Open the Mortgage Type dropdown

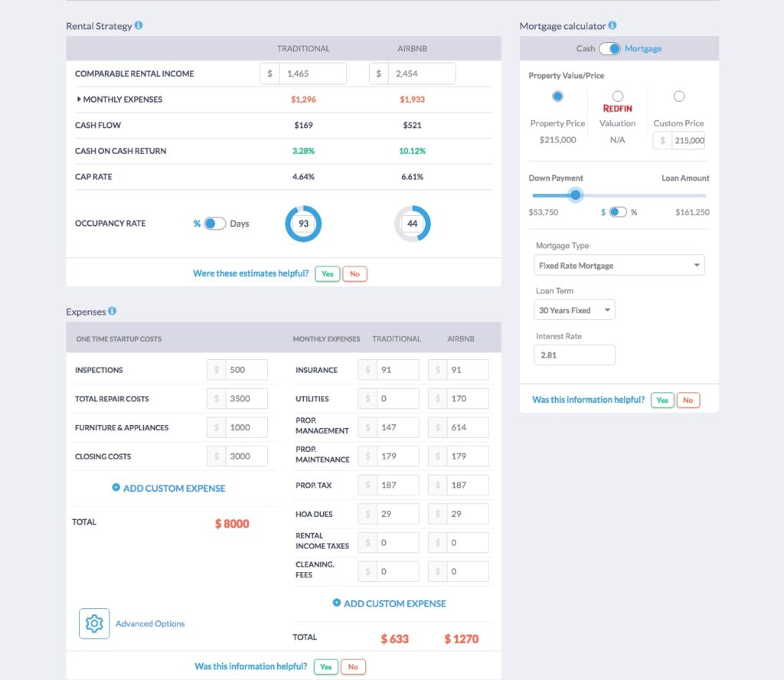click(619, 265)
